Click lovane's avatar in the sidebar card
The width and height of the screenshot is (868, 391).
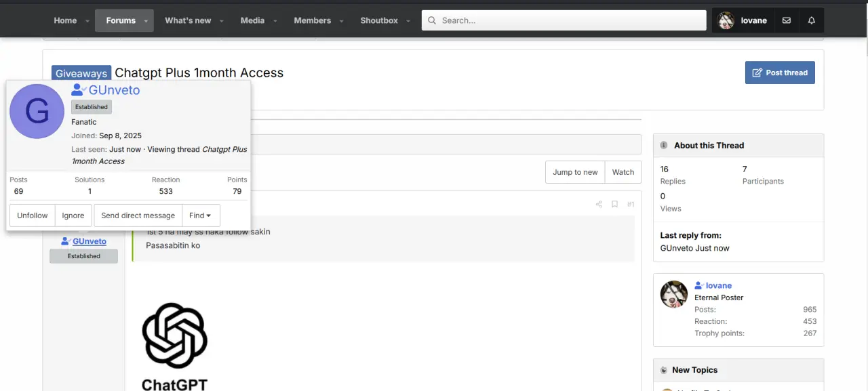pyautogui.click(x=674, y=294)
